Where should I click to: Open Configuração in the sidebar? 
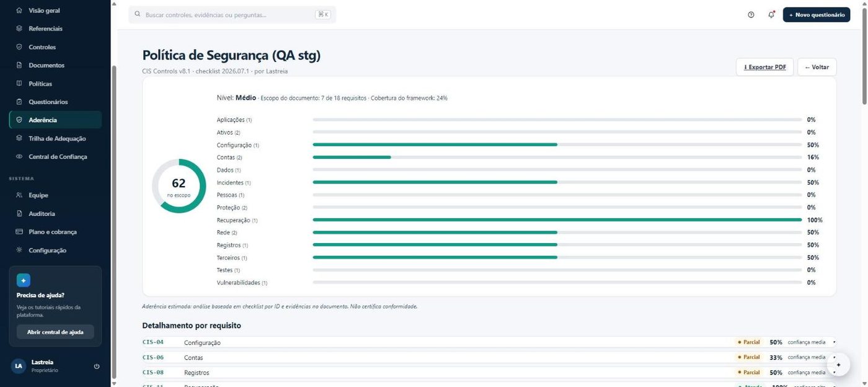pos(56,250)
